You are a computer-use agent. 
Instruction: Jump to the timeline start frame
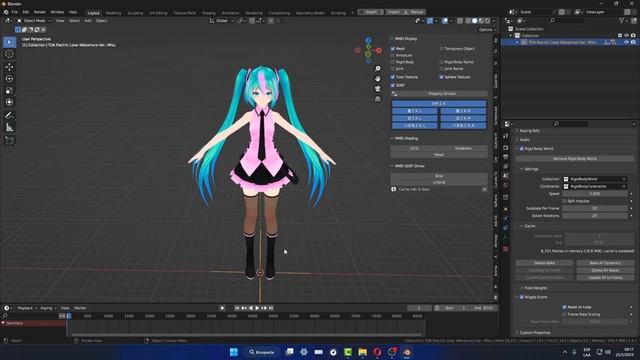point(237,308)
